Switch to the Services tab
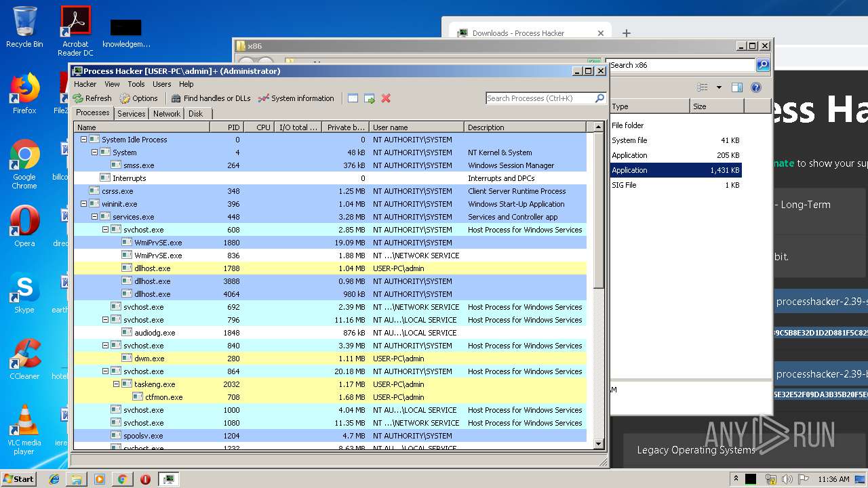868x488 pixels. pyautogui.click(x=131, y=114)
